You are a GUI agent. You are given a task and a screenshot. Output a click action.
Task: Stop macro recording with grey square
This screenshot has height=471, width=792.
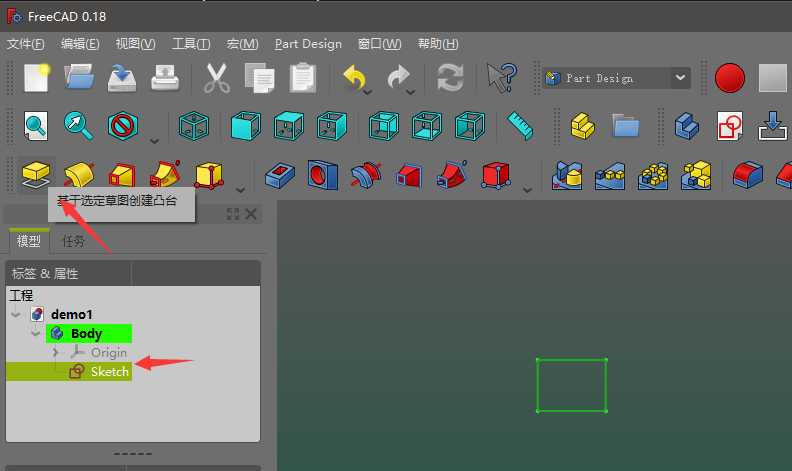773,78
